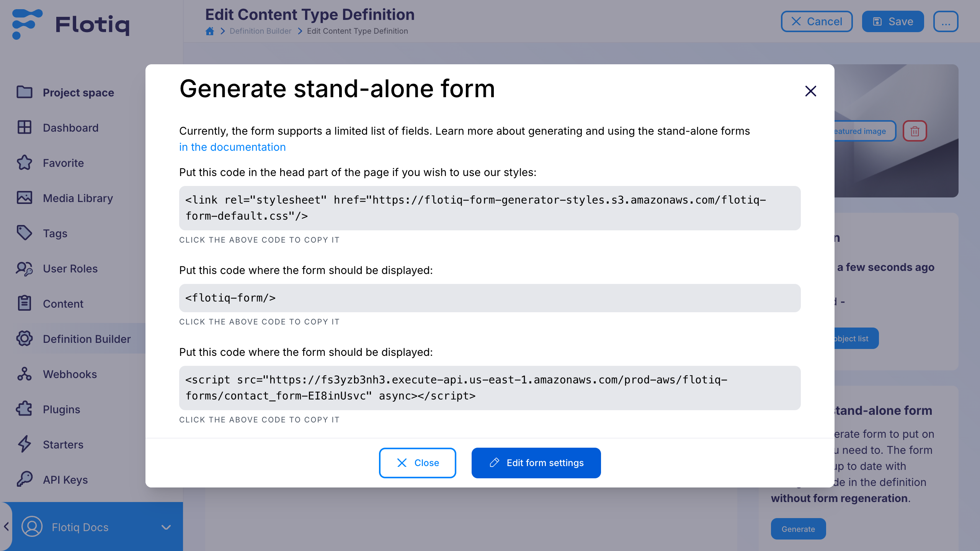Click 'a few seconds ago' text

pyautogui.click(x=886, y=267)
